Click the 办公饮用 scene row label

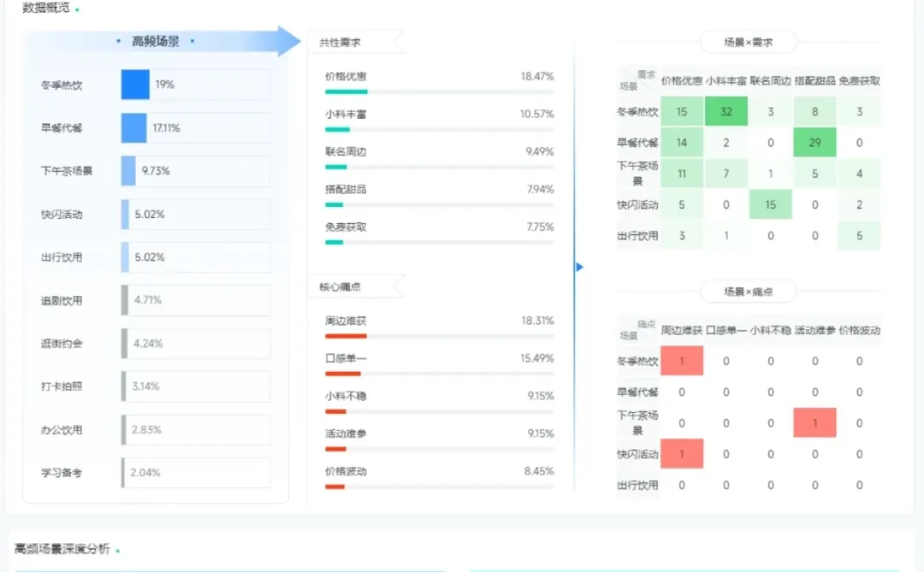click(x=62, y=430)
